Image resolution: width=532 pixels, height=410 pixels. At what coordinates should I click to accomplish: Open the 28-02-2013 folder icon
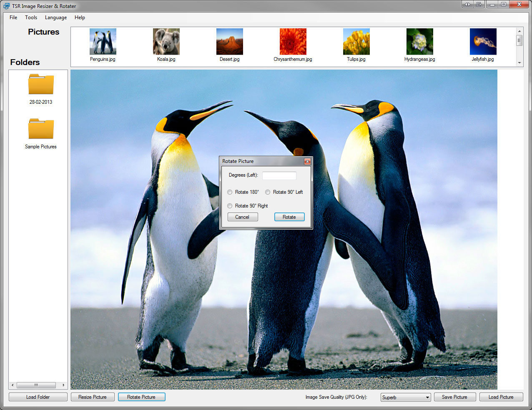41,85
